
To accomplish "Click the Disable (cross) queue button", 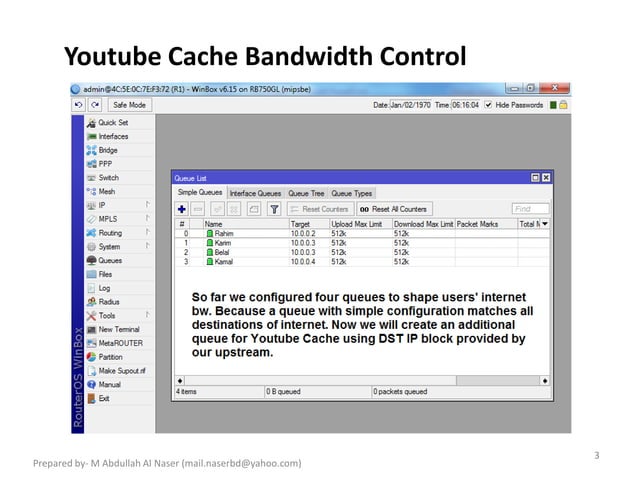I will pyautogui.click(x=234, y=209).
